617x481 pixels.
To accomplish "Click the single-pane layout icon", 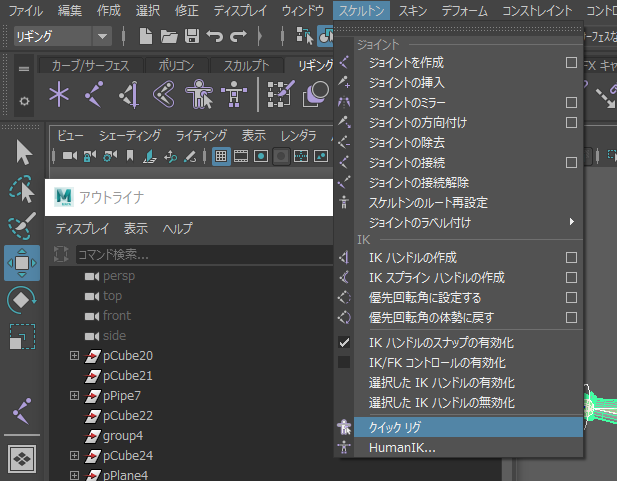I will 22,459.
